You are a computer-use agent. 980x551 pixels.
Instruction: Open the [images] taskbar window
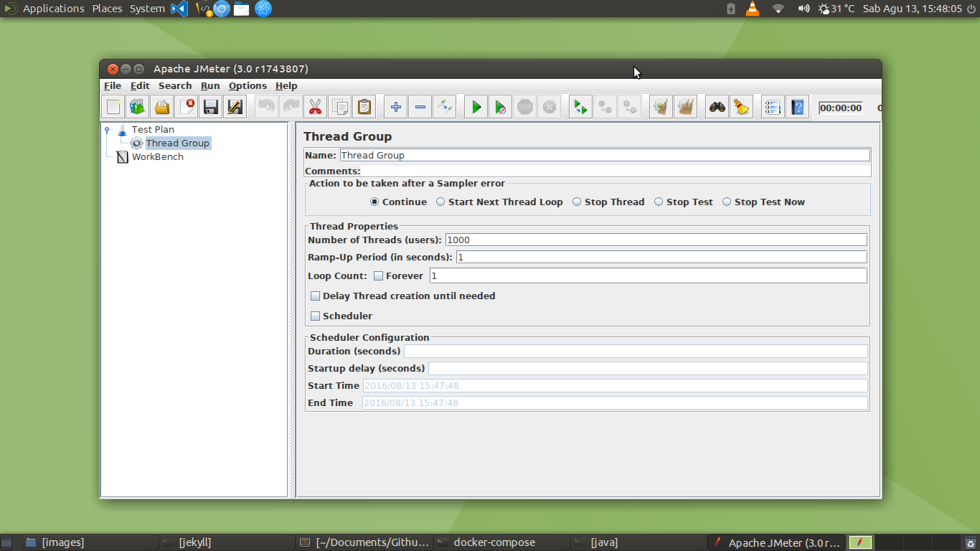[89, 542]
